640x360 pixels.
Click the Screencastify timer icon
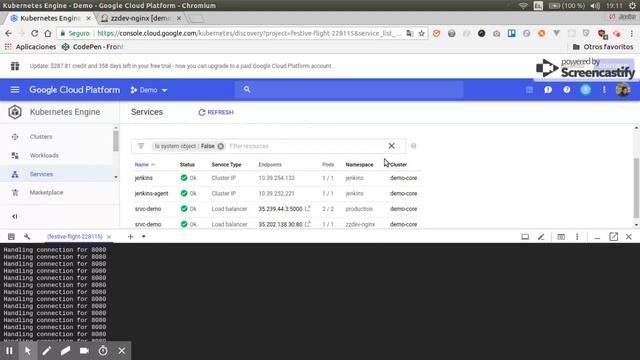pyautogui.click(x=103, y=351)
